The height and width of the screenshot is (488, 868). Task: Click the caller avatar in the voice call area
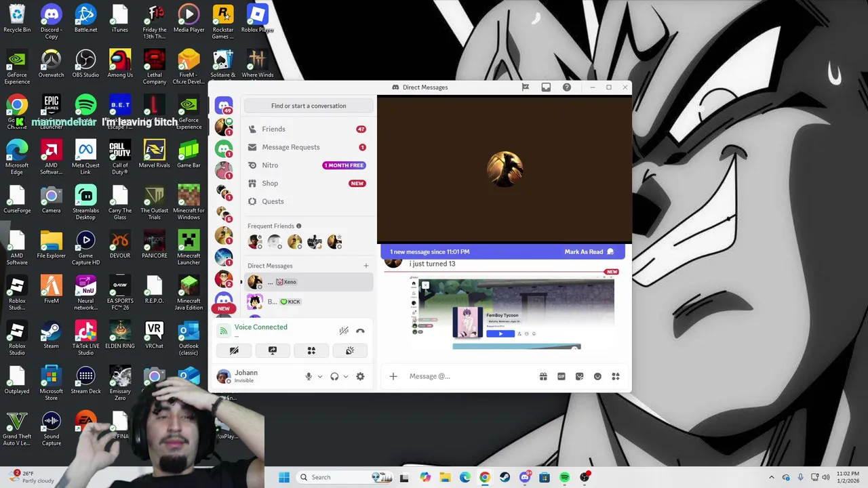tap(505, 169)
